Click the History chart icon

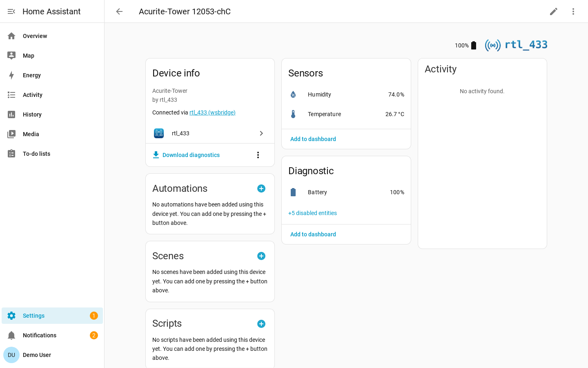11,114
